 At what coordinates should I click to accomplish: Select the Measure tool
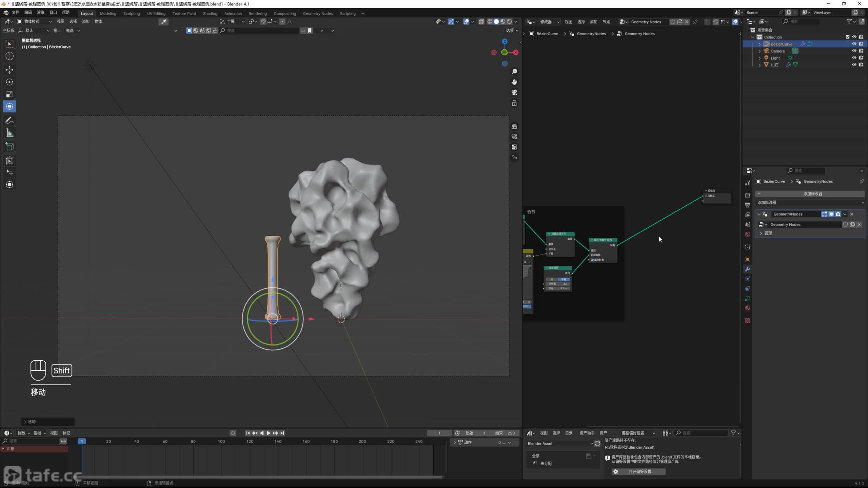point(9,133)
